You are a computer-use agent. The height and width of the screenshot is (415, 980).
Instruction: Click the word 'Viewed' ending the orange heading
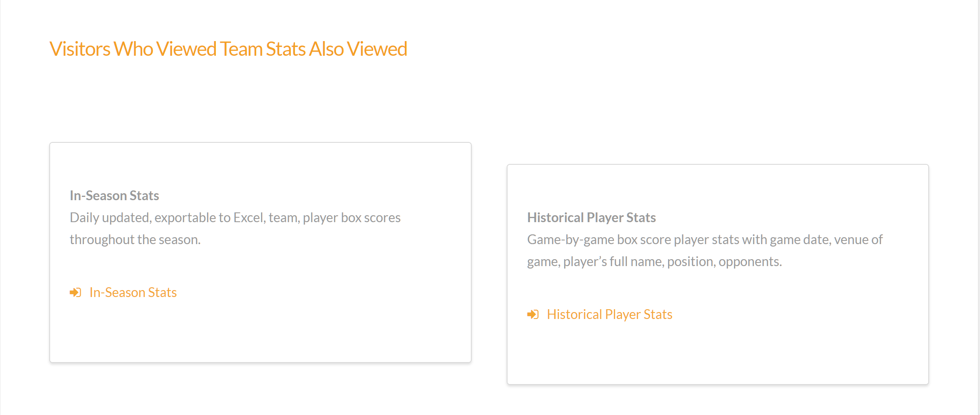377,49
